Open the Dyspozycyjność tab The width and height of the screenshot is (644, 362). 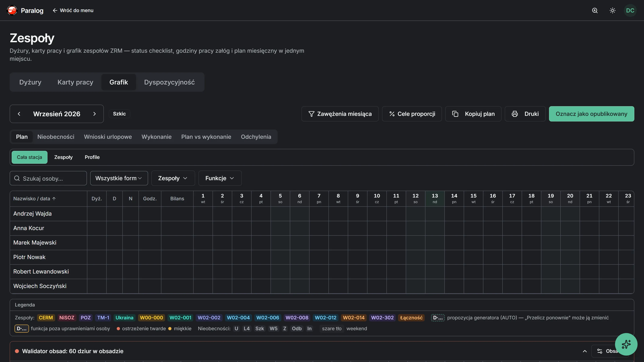click(x=169, y=82)
